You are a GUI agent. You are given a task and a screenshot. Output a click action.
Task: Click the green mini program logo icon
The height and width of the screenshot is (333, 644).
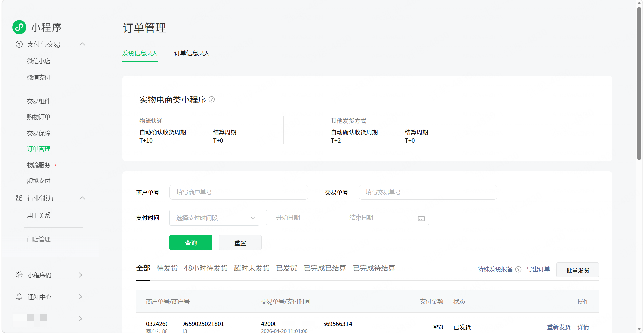pyautogui.click(x=19, y=27)
